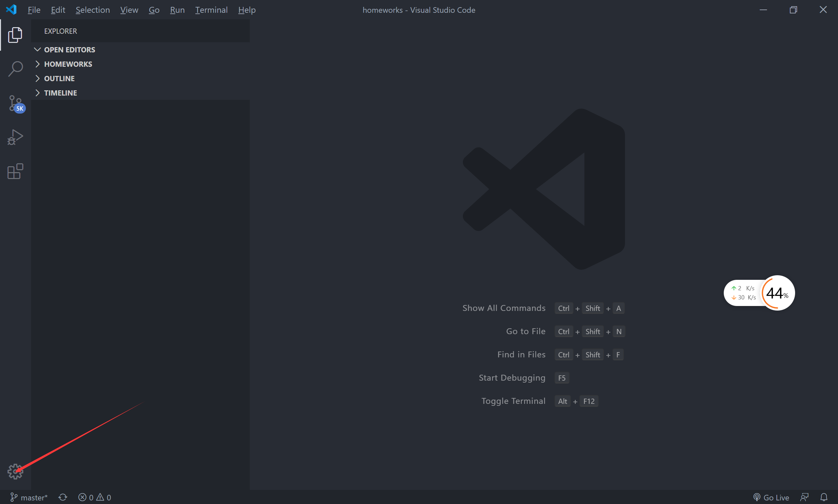Expand the Homeworks folder section
The width and height of the screenshot is (838, 504).
(x=68, y=64)
